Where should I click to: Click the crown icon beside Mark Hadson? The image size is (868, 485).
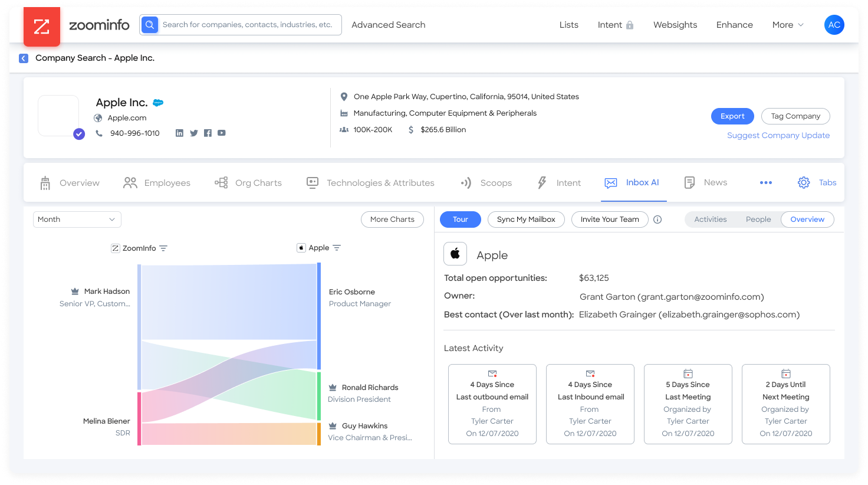tap(75, 291)
